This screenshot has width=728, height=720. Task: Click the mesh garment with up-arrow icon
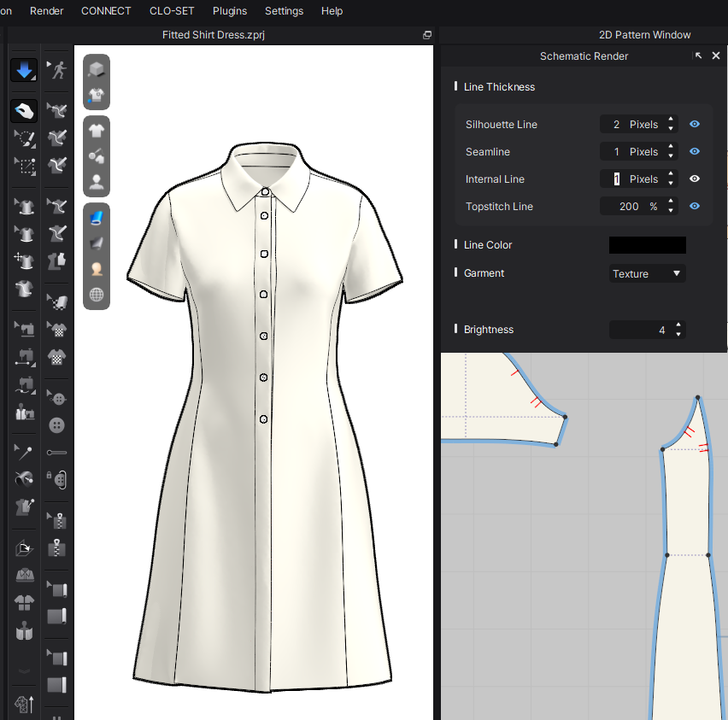pos(24,705)
